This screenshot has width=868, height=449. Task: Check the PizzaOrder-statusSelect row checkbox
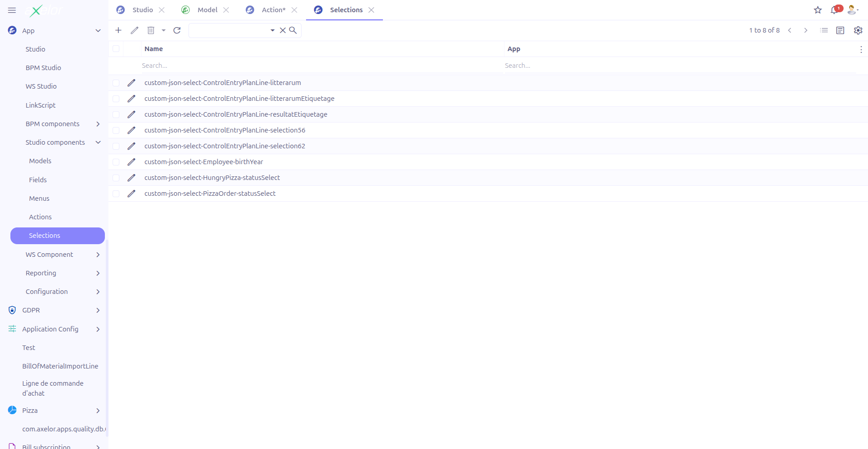click(x=116, y=194)
